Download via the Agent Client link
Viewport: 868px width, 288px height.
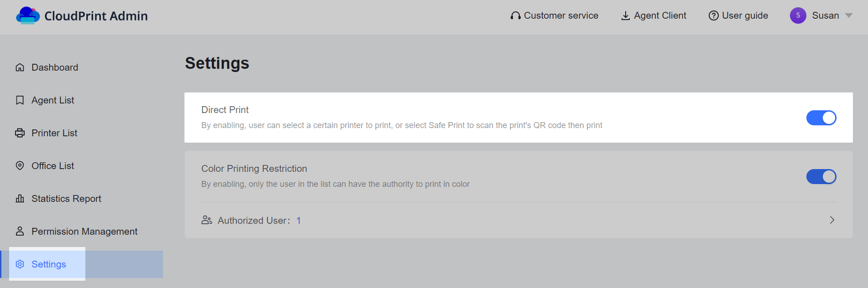(660, 15)
